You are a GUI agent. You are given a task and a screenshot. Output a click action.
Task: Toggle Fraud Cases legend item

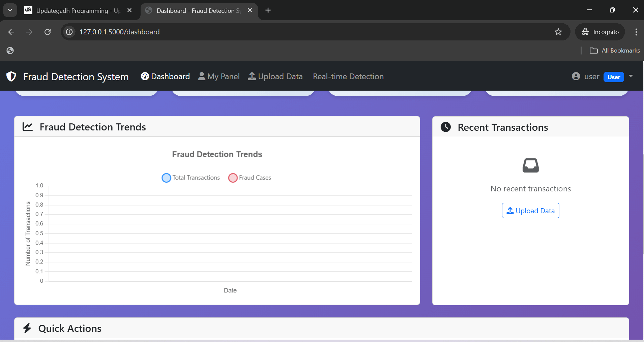[250, 178]
